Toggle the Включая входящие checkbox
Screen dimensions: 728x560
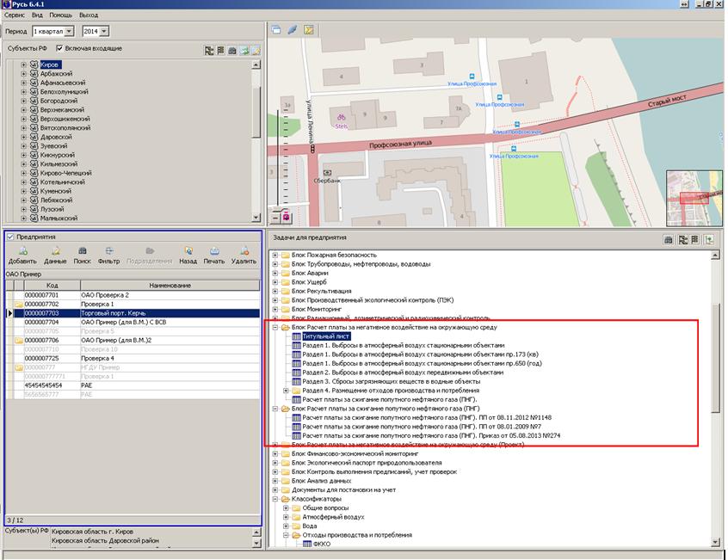61,48
